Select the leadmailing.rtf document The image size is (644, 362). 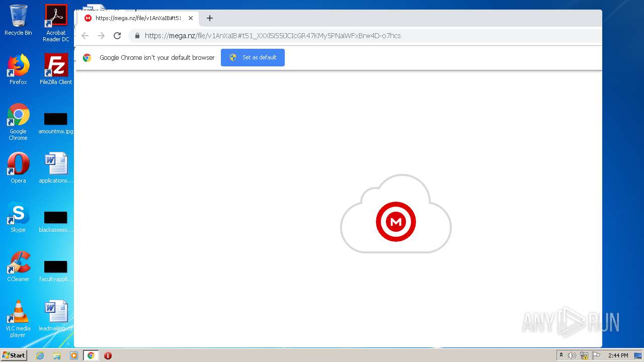coord(56,316)
